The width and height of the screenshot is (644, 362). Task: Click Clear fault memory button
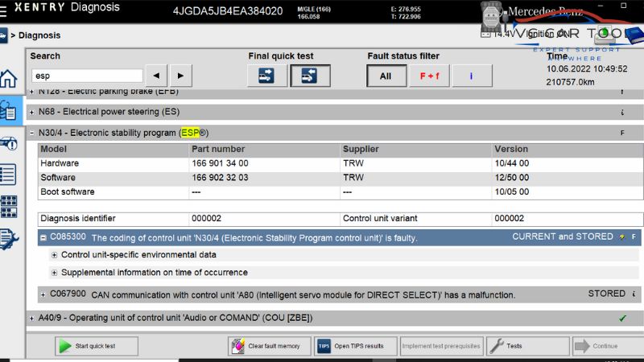pos(266,346)
